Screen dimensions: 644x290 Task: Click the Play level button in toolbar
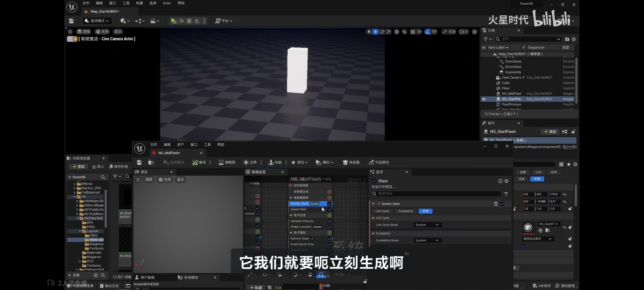tap(174, 21)
